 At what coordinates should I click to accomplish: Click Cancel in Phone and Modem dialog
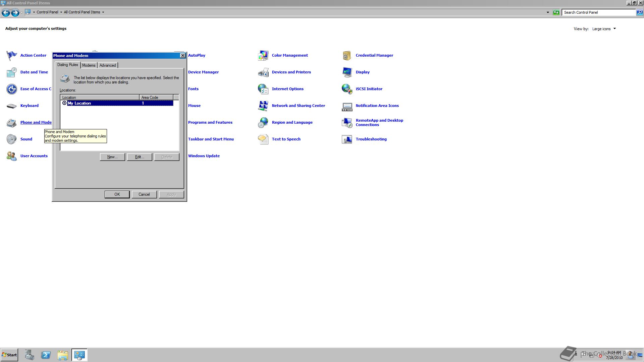144,194
